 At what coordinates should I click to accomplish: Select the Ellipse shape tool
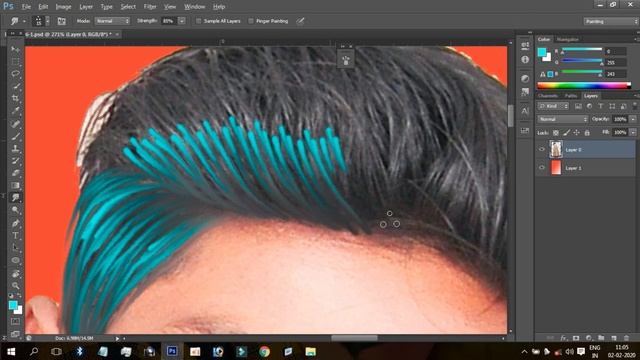(16, 260)
